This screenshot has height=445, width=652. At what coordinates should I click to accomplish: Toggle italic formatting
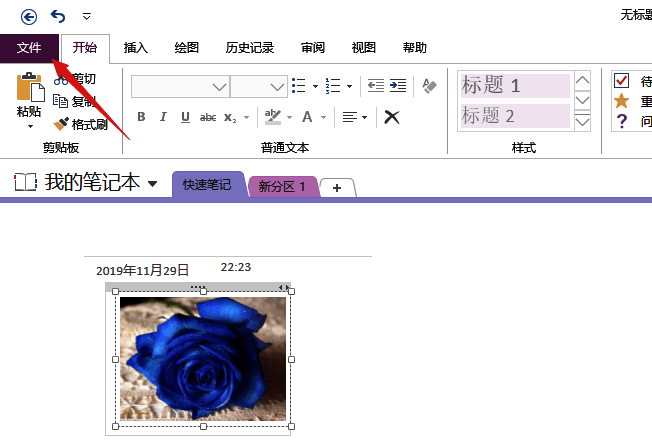click(163, 117)
